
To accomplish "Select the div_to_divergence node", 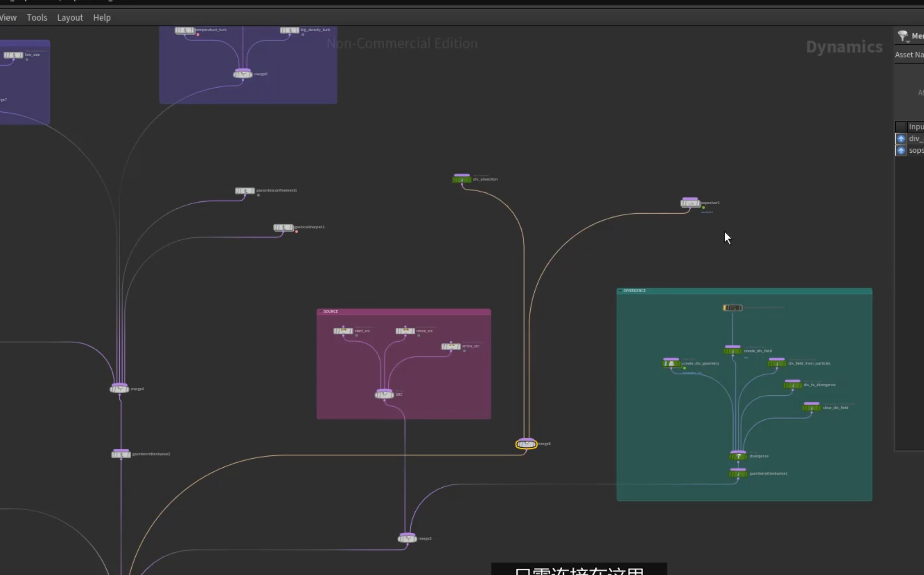I will [793, 385].
